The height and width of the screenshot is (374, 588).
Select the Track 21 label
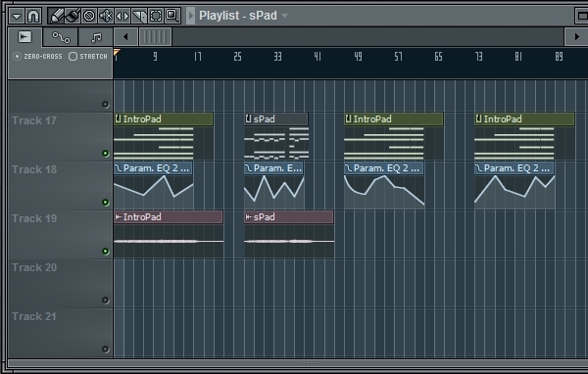pyautogui.click(x=34, y=316)
